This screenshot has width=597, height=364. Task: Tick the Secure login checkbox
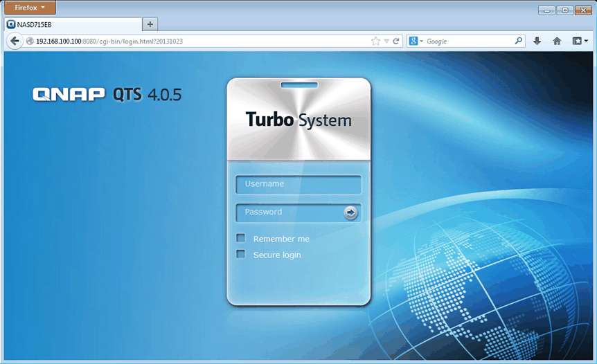coord(241,254)
